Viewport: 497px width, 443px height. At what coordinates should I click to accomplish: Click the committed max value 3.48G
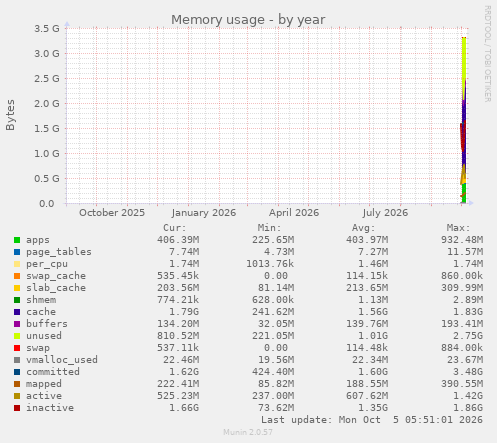(468, 372)
